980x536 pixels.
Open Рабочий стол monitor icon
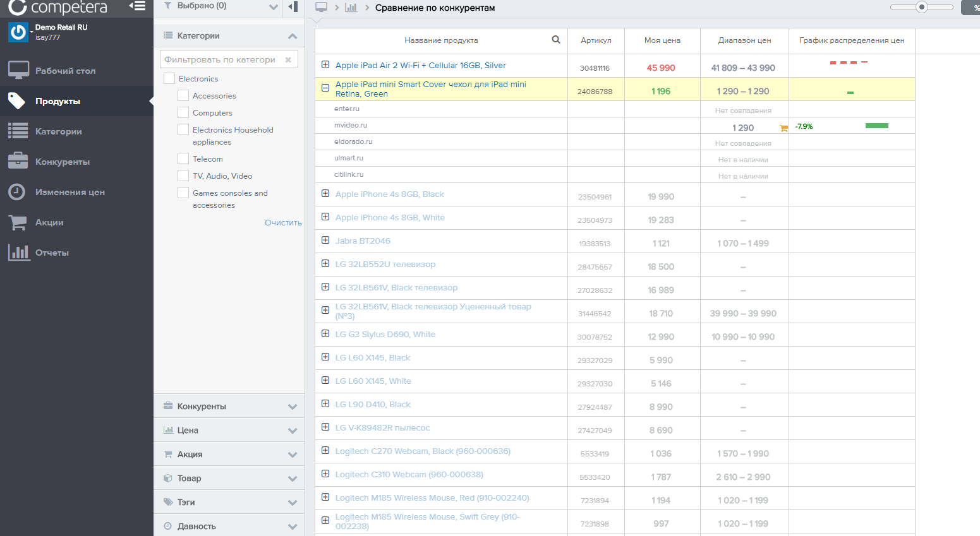pyautogui.click(x=18, y=70)
